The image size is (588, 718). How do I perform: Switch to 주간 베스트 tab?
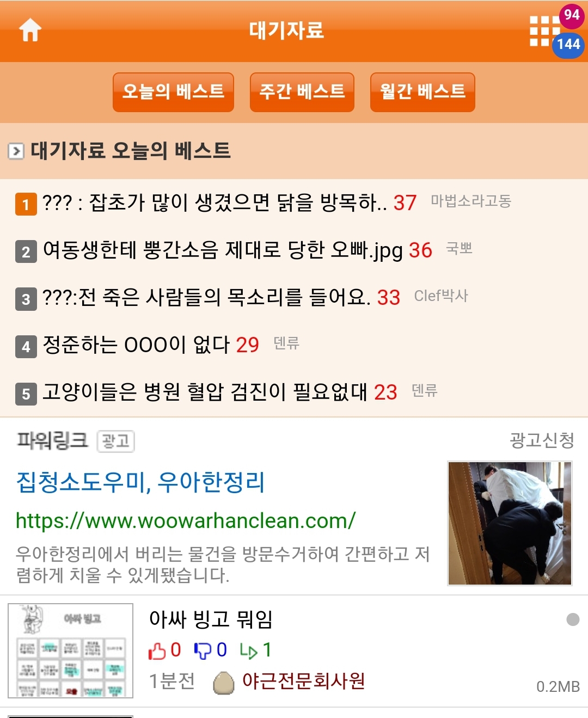(302, 92)
